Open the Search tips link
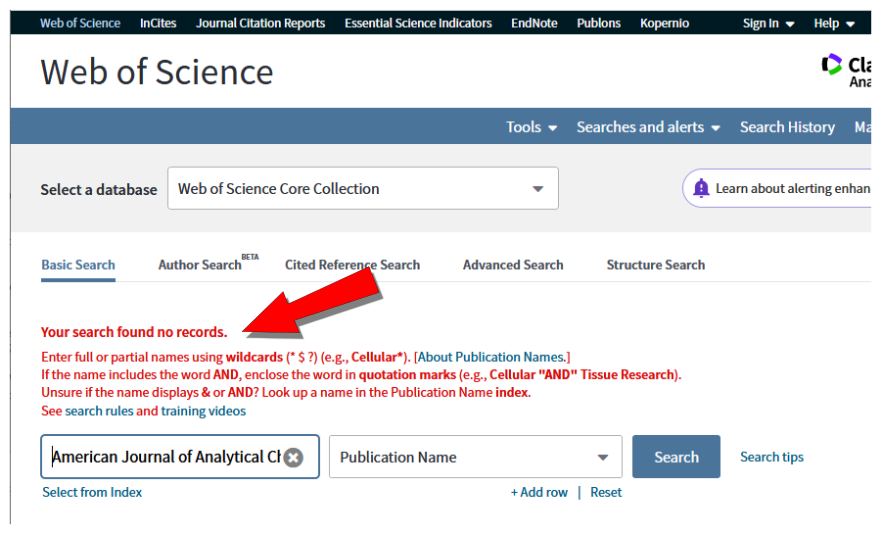Viewport: 882px width, 534px height. point(772,457)
